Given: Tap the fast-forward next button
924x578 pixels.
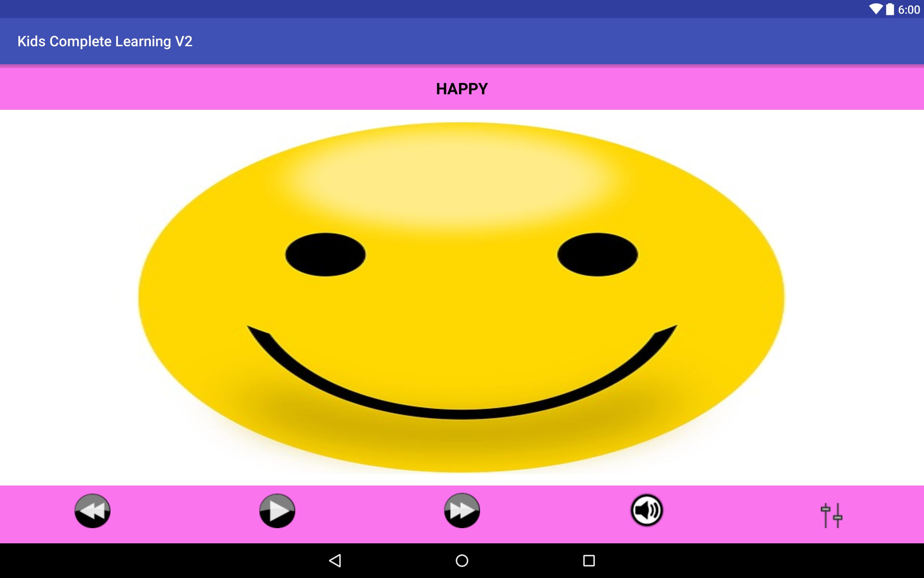Looking at the screenshot, I should tap(462, 511).
